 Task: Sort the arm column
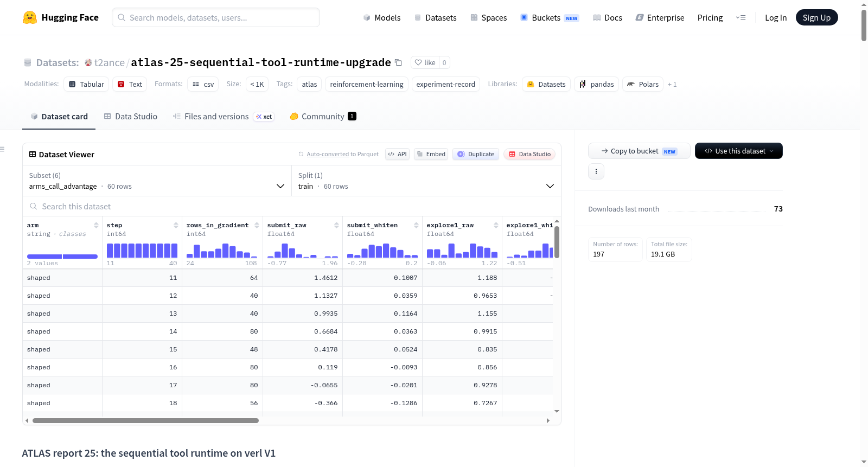point(96,225)
